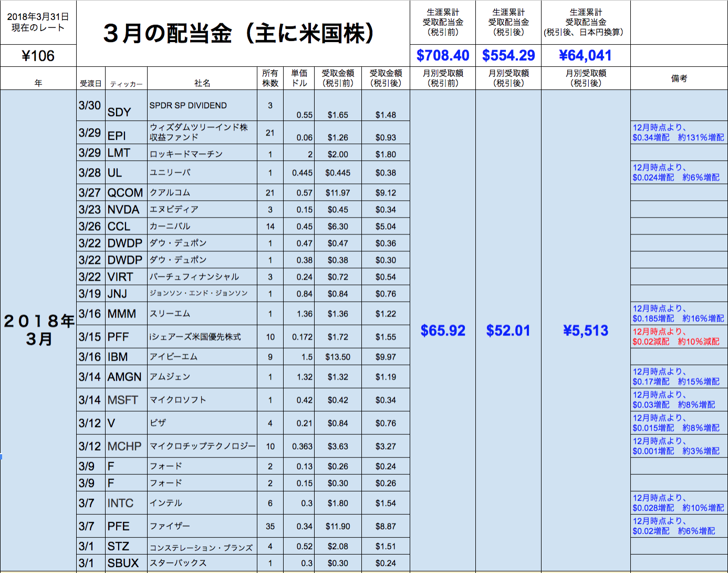Select the MCHP ticker cell
The width and height of the screenshot is (728, 573).
click(x=126, y=446)
